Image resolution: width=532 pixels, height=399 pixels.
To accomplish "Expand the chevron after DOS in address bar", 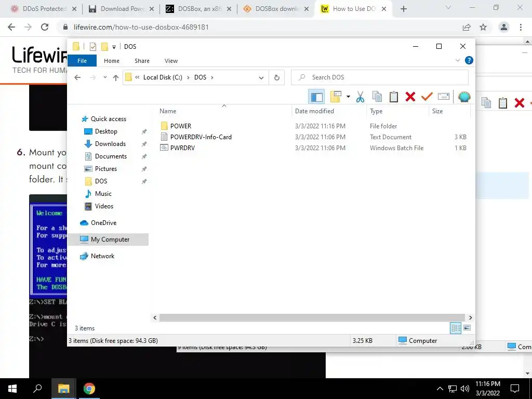I will 212,77.
